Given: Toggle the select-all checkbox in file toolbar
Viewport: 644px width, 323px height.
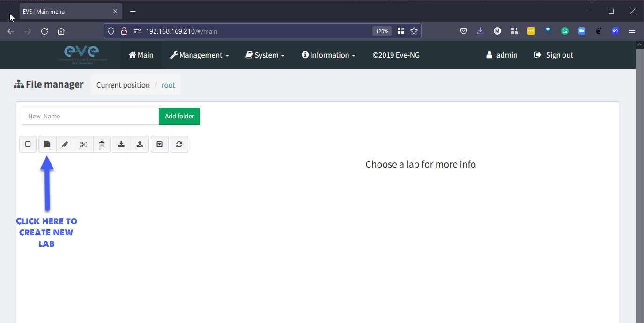Looking at the screenshot, I should (x=28, y=144).
